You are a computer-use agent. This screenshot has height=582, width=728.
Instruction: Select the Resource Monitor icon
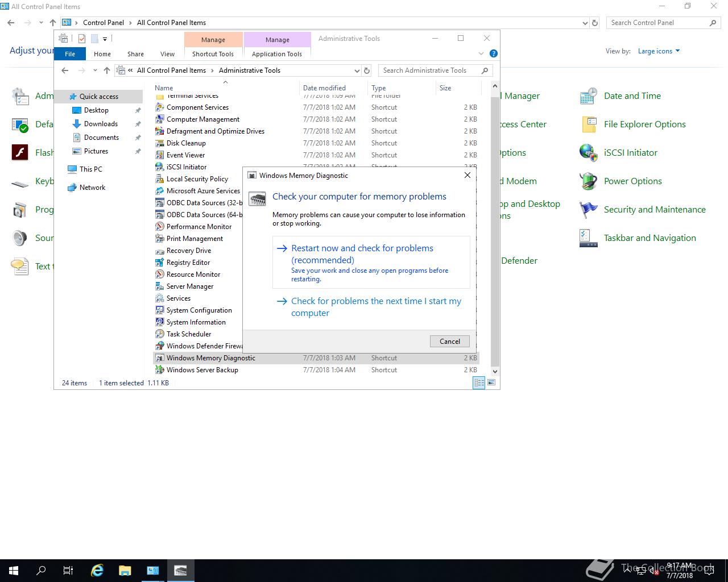coord(160,275)
